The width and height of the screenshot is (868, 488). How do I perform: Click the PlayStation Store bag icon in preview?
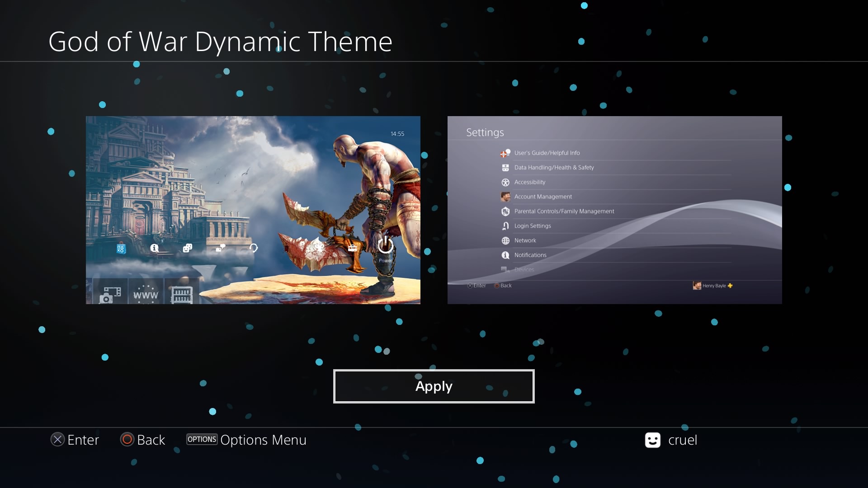[121, 248]
